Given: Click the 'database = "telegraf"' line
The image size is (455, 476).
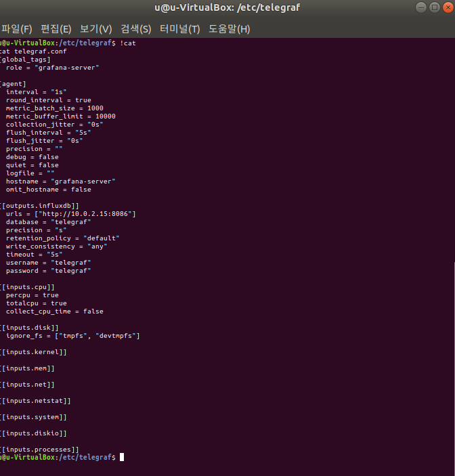Looking at the screenshot, I should pos(49,222).
